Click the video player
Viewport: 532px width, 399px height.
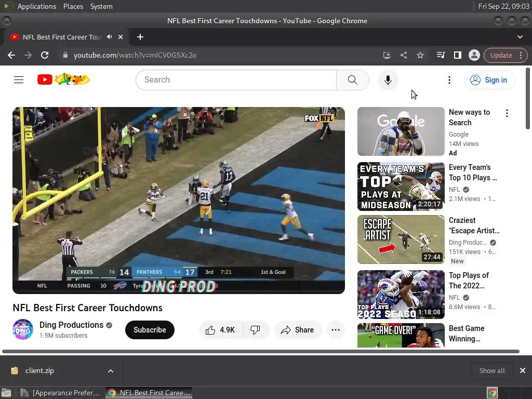click(x=179, y=200)
